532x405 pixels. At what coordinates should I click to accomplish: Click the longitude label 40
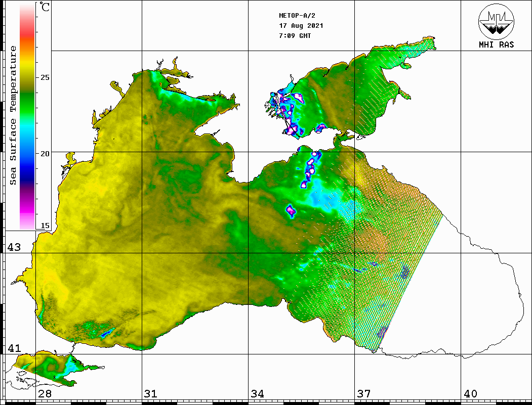click(x=470, y=394)
